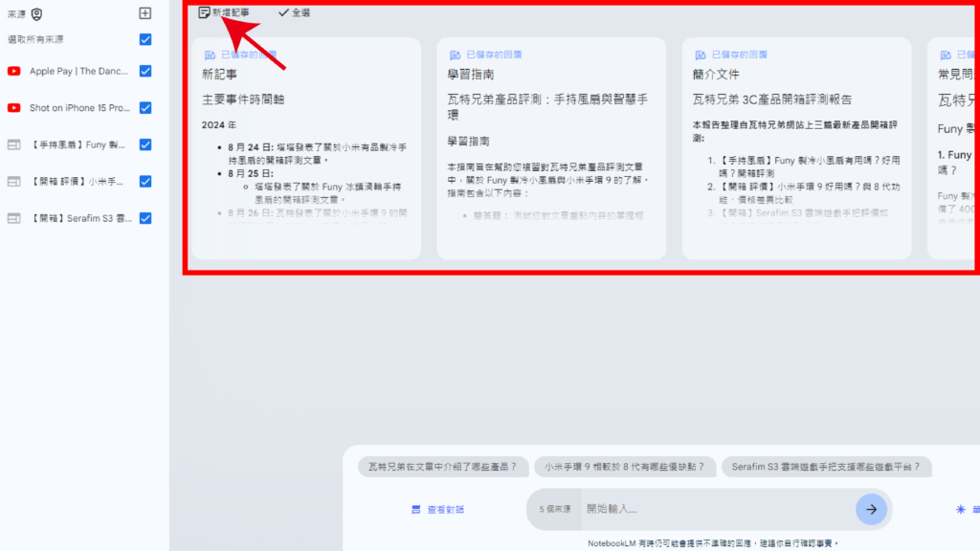Click the YouTube icon for Shot on iPhone source
The height and width of the screenshot is (551, 980).
[13, 108]
